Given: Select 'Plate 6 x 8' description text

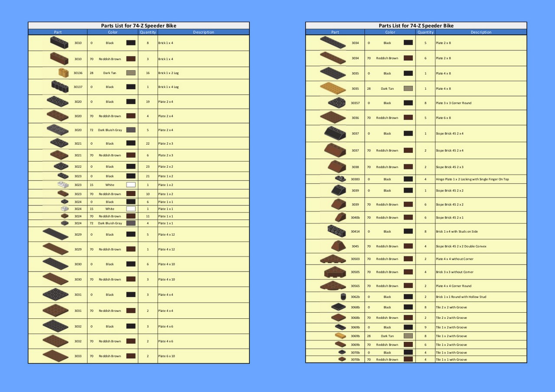Looking at the screenshot, I should (443, 118).
